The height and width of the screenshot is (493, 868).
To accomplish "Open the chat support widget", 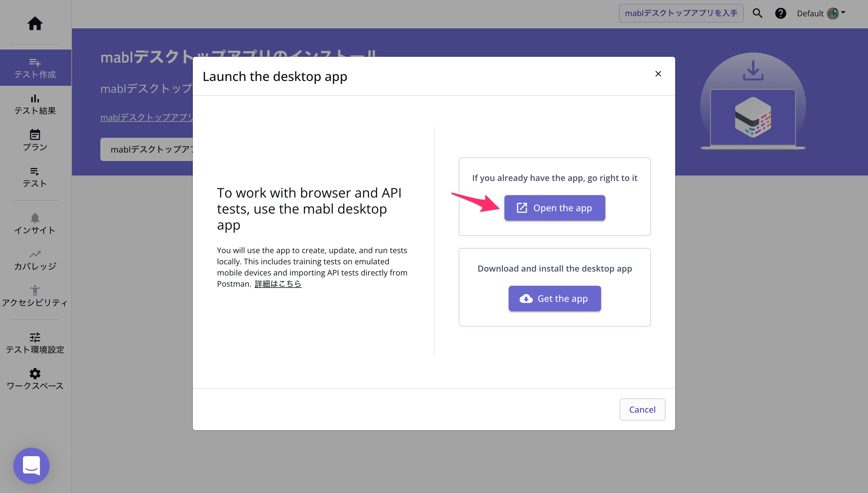I will (x=31, y=466).
